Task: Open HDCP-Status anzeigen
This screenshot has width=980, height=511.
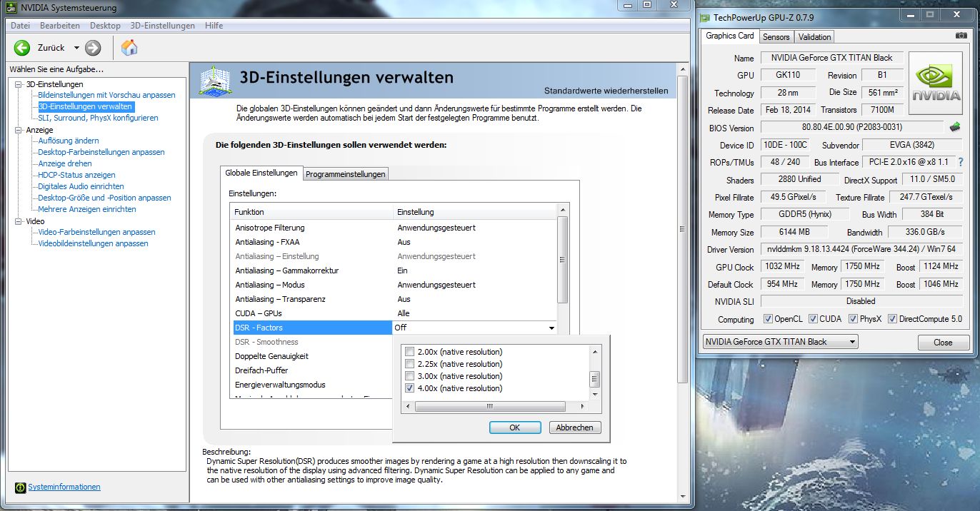Action: [x=76, y=175]
